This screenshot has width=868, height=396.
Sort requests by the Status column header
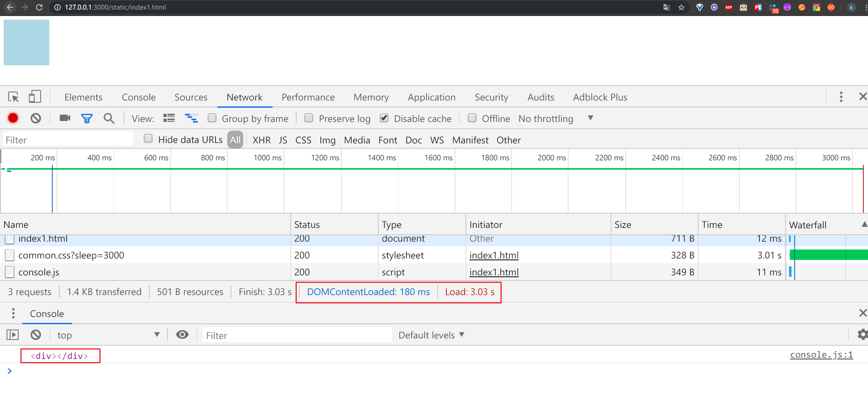[x=335, y=224]
